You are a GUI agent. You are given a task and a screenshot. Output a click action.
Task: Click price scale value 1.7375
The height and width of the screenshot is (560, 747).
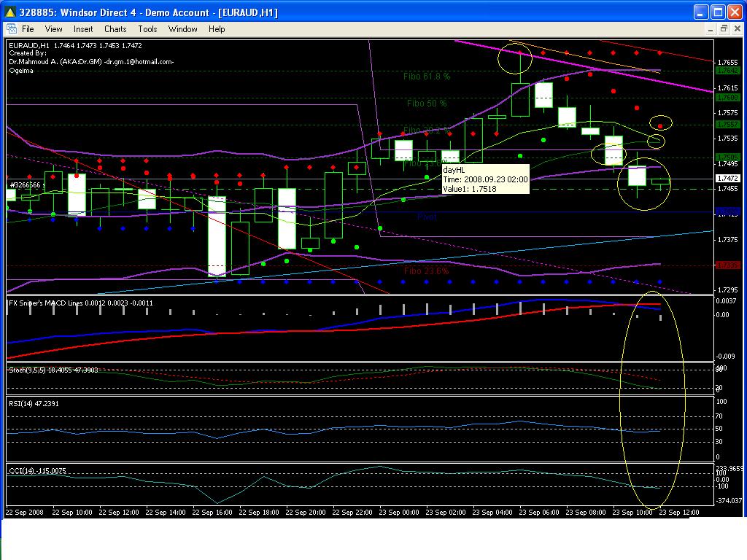point(727,239)
